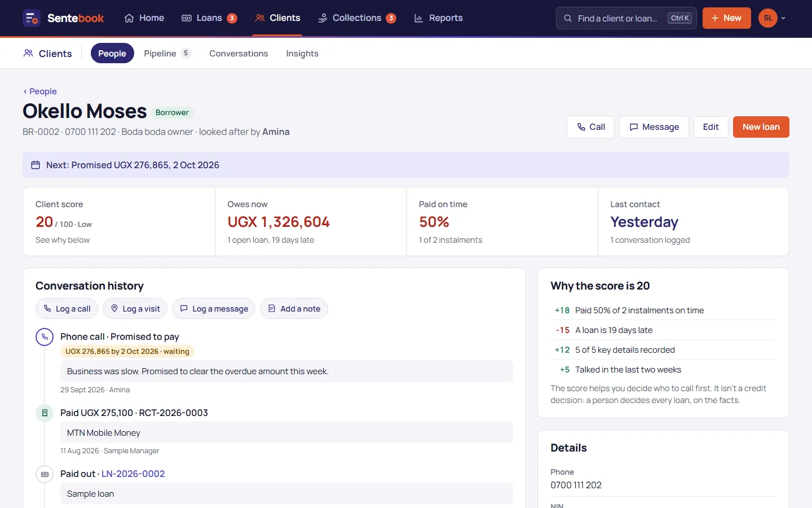Switch to the Conversations tab
Screen dimensions: 812x508
pyautogui.click(x=239, y=53)
